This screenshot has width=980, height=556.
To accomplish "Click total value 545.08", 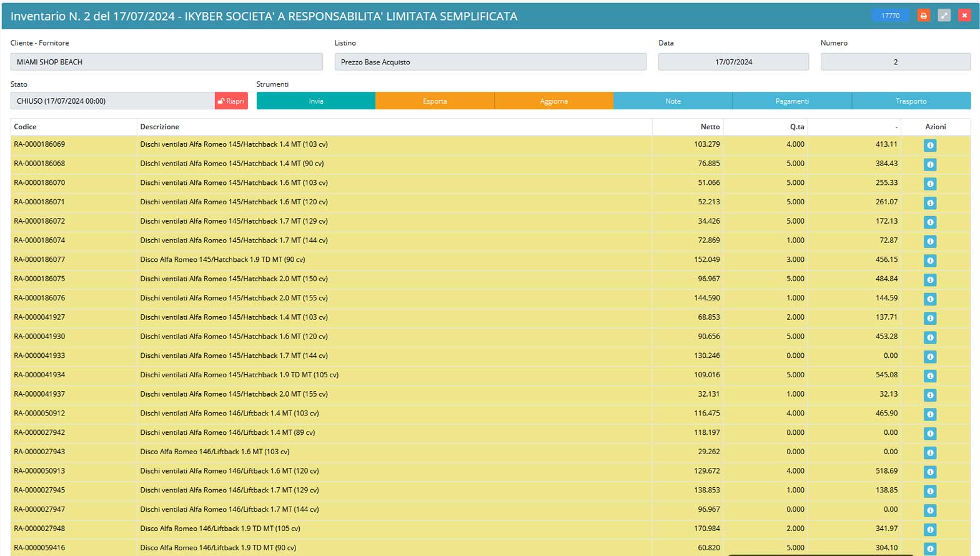I will pyautogui.click(x=886, y=375).
